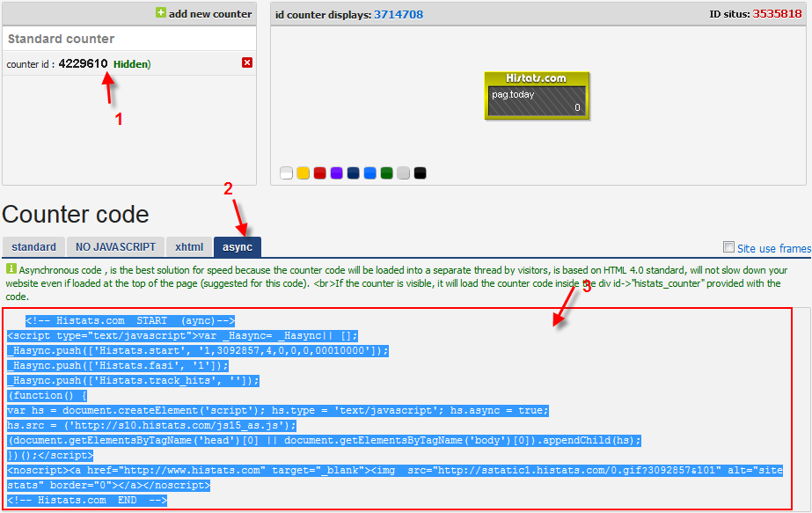The image size is (812, 513).
Task: Open the add new counter link
Action: [x=209, y=14]
